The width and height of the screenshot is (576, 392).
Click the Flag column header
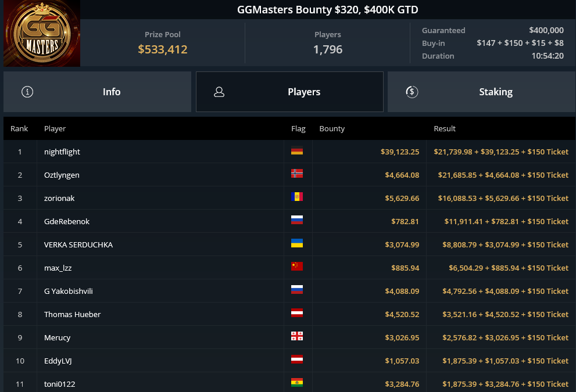tap(298, 129)
